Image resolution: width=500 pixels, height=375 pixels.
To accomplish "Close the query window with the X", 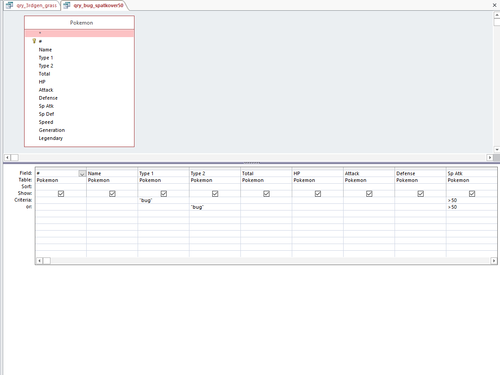I will (495, 5).
